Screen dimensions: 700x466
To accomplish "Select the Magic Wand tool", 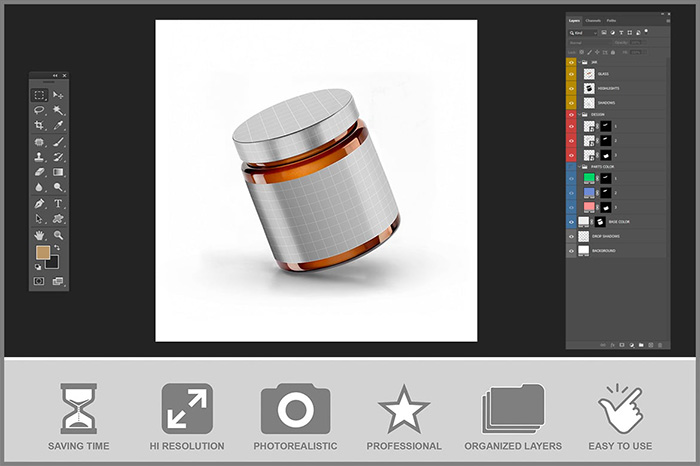I will point(58,110).
